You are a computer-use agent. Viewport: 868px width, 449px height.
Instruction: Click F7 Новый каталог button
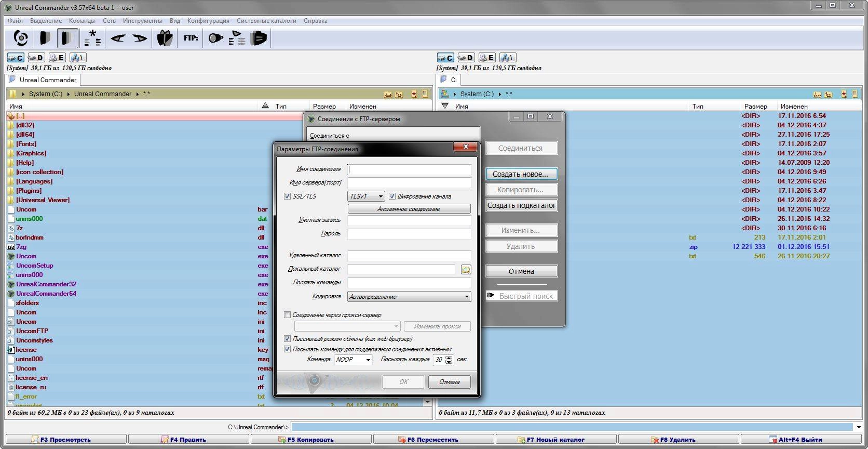[555, 440]
